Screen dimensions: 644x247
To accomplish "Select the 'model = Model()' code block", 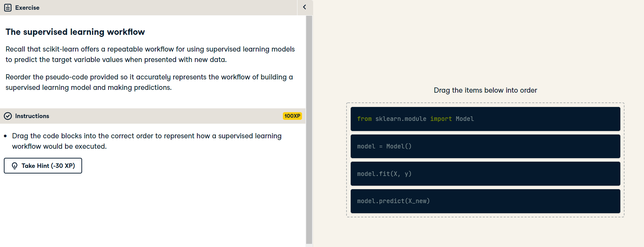I will [x=485, y=146].
